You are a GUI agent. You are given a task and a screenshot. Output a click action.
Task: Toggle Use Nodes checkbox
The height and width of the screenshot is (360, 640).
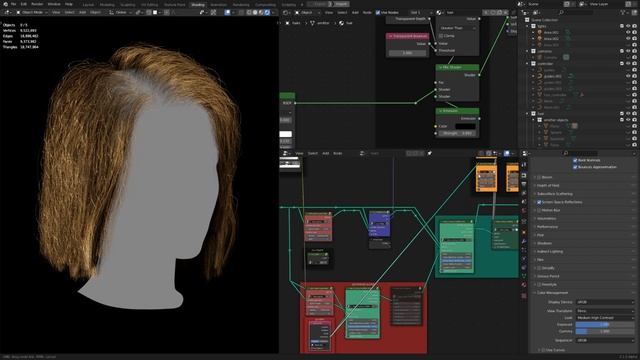tap(378, 13)
